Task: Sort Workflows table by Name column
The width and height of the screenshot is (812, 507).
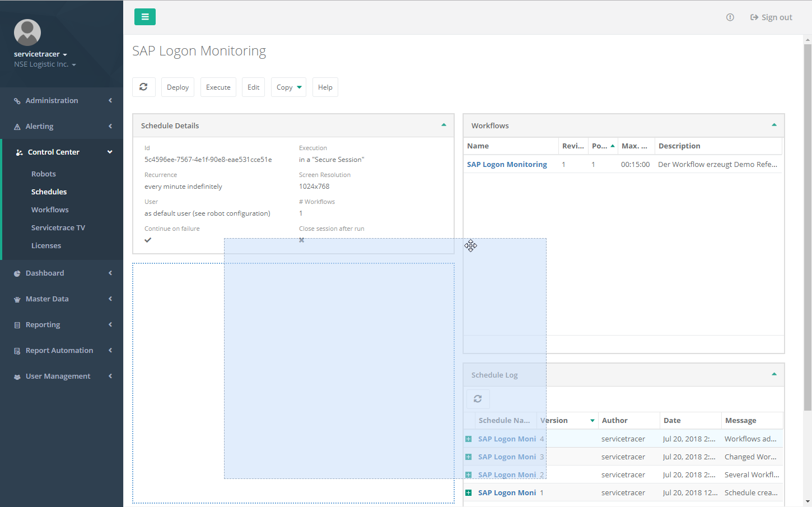Action: [x=511, y=146]
